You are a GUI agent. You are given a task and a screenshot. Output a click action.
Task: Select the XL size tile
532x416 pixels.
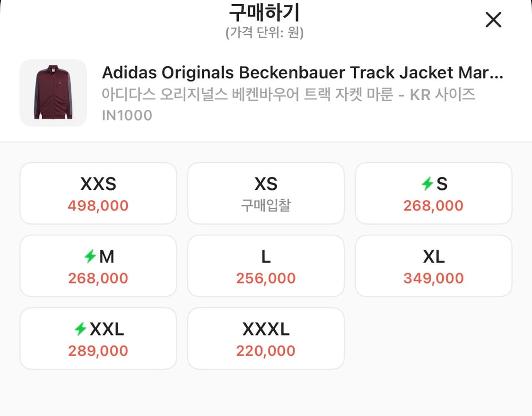point(433,266)
